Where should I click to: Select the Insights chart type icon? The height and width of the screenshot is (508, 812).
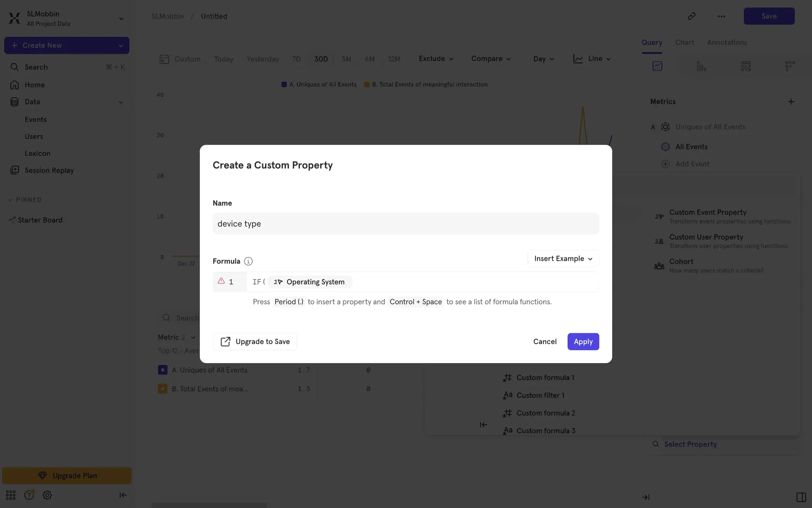coord(657,66)
